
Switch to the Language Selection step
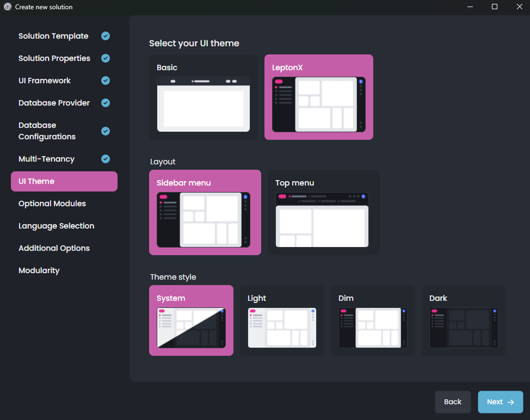[56, 226]
